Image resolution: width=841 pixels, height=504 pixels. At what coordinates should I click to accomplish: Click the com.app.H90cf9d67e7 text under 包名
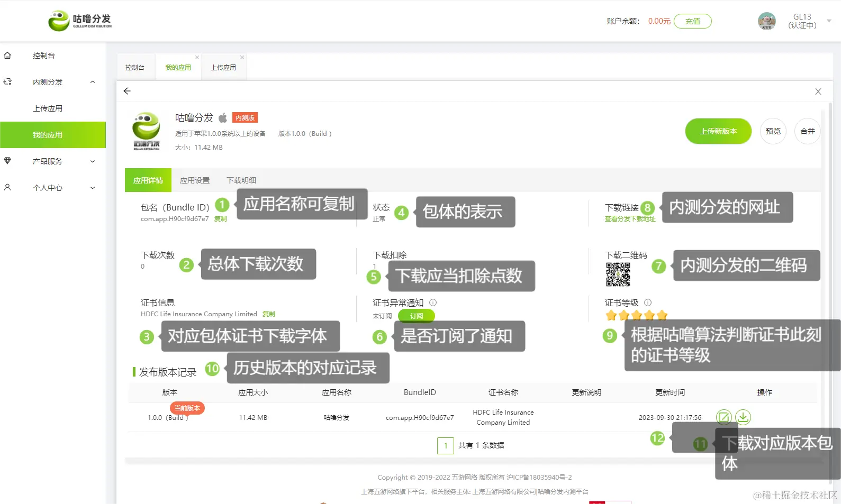coord(175,219)
